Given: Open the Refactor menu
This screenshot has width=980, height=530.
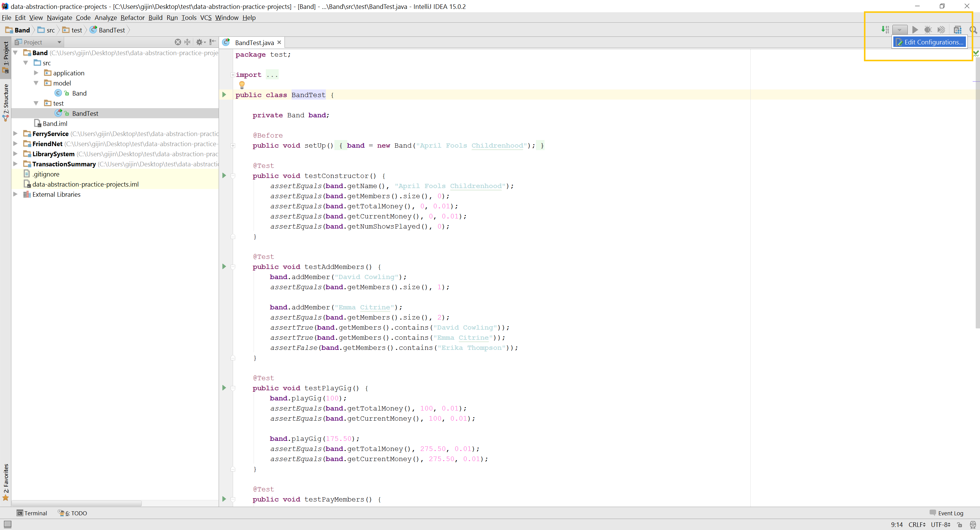Looking at the screenshot, I should coord(132,17).
